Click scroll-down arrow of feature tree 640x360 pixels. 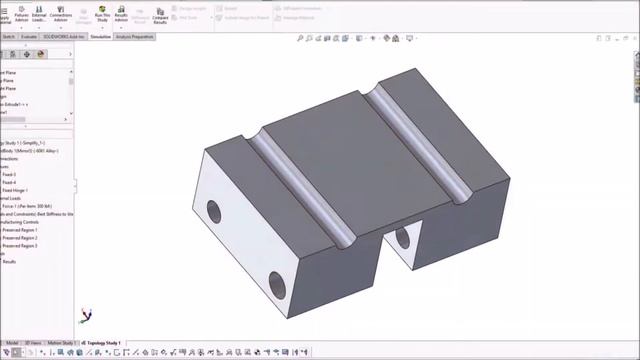tap(71, 113)
